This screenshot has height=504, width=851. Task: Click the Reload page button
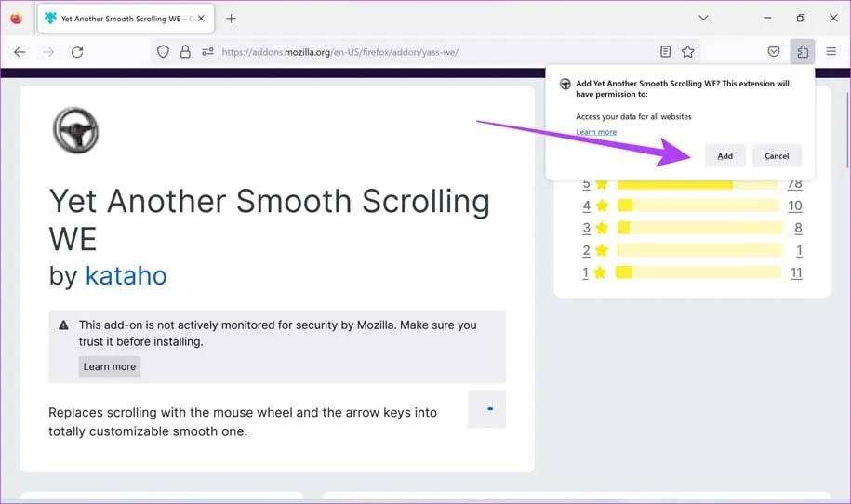tap(77, 52)
